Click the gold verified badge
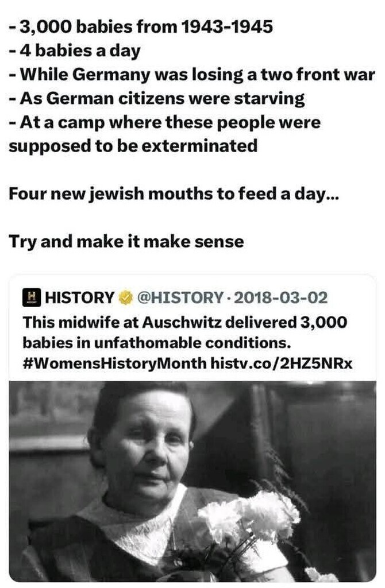The height and width of the screenshot is (588, 385). (125, 298)
